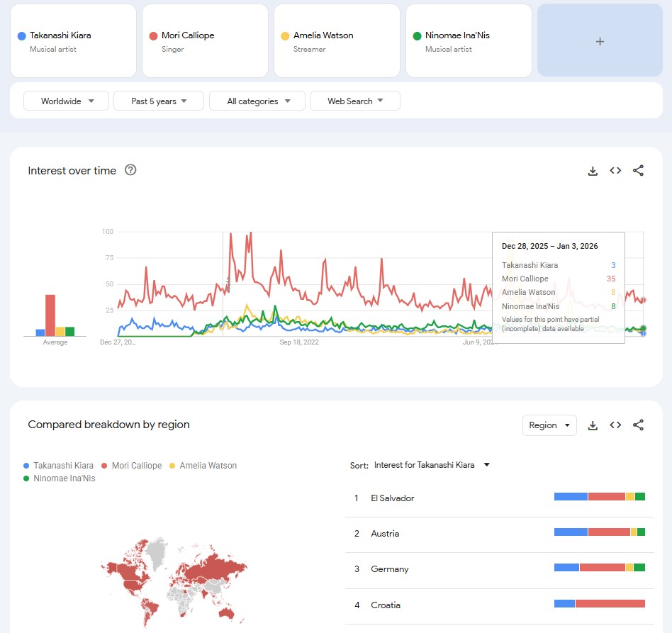Viewport: 672px width, 633px height.
Task: Open embed code for Interest over time
Action: tap(615, 171)
